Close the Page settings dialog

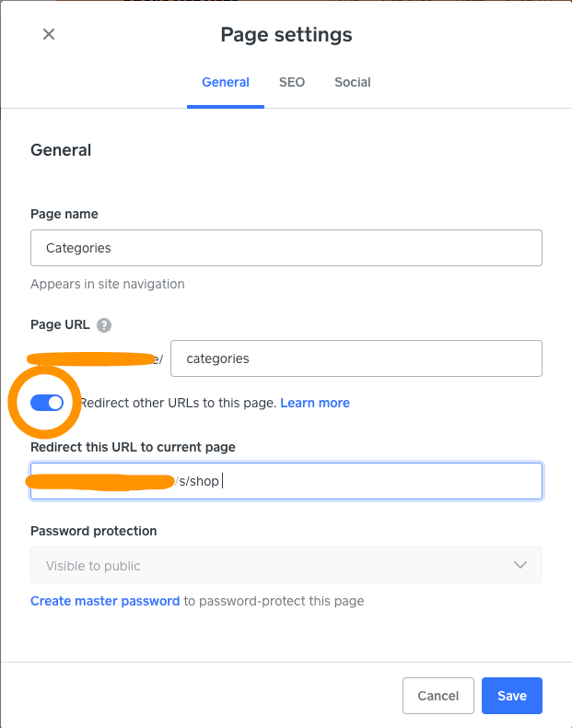[x=49, y=34]
